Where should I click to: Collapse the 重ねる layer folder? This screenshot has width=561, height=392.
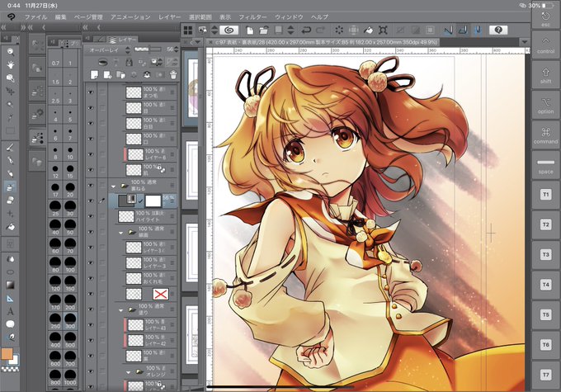pyautogui.click(x=114, y=187)
